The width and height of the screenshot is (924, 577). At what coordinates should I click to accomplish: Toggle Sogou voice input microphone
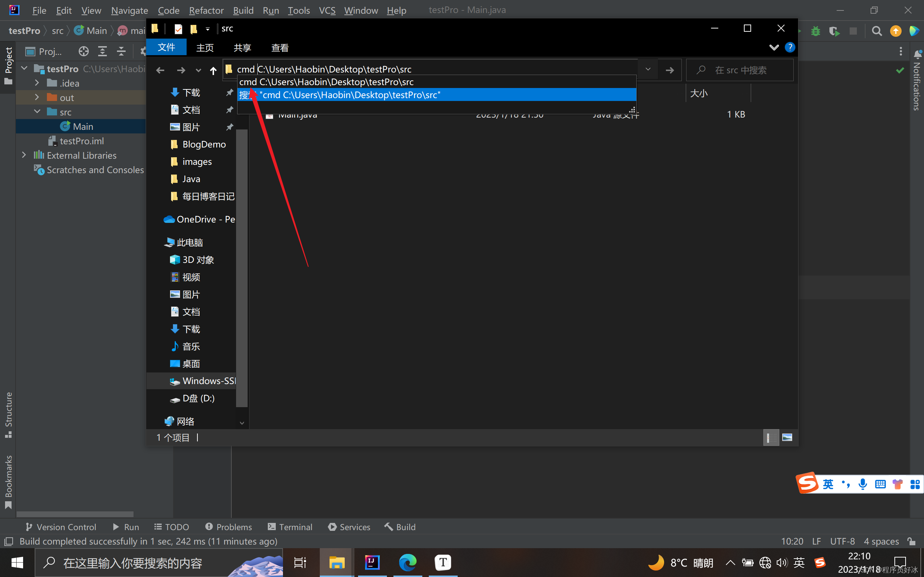click(x=863, y=484)
